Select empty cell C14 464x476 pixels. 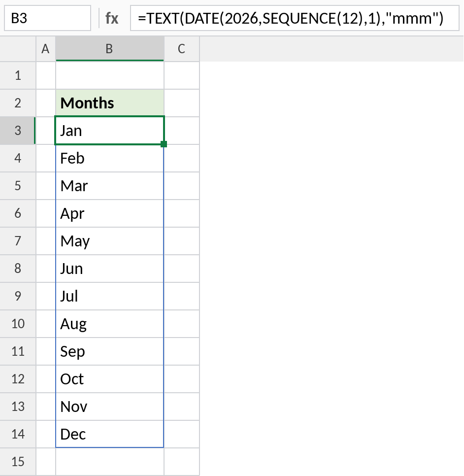[x=182, y=435]
